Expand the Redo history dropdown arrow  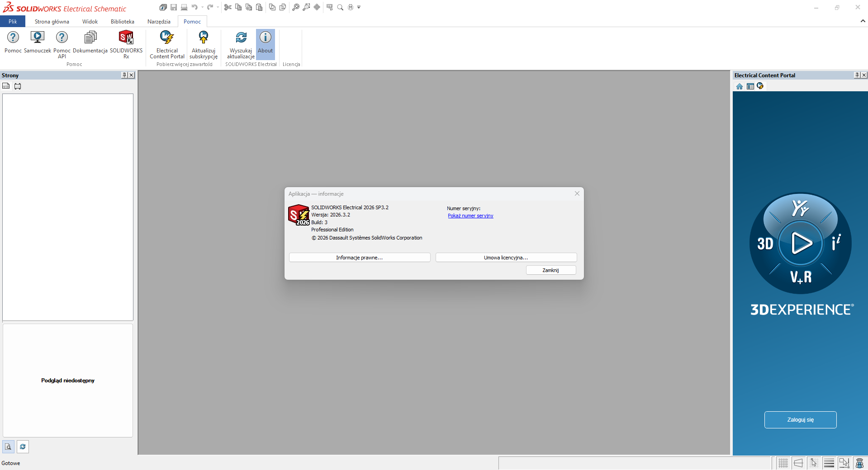click(218, 7)
